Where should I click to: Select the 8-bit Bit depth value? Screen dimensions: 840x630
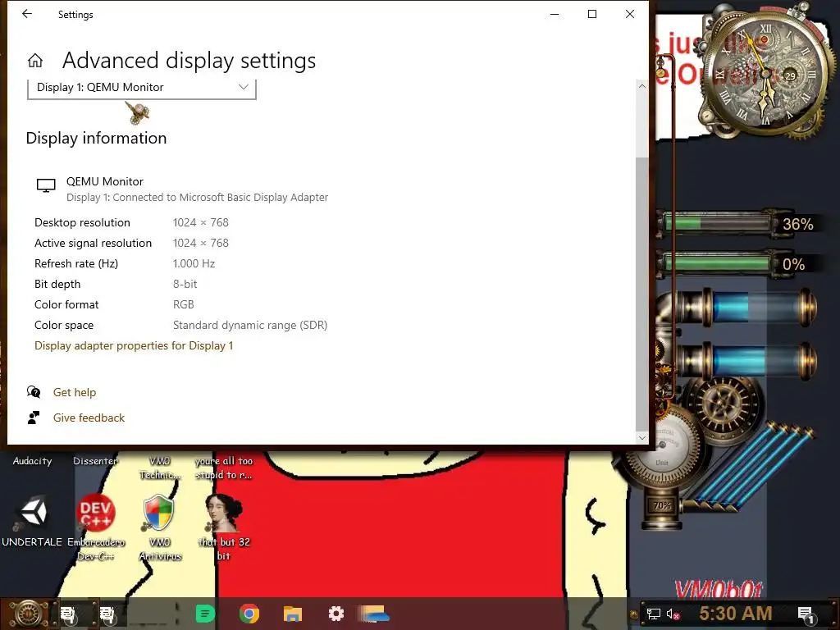point(185,284)
